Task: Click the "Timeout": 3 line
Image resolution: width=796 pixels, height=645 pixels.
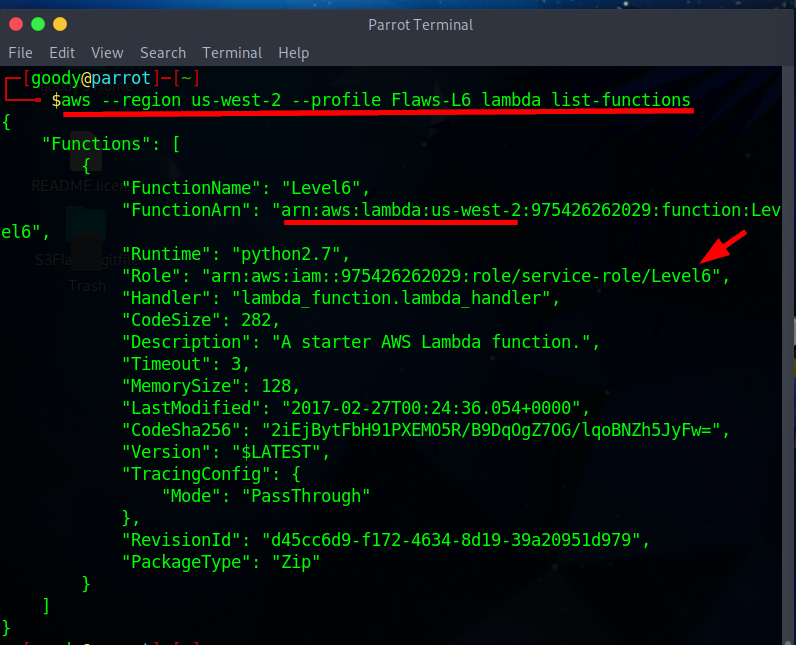Action: (x=186, y=364)
